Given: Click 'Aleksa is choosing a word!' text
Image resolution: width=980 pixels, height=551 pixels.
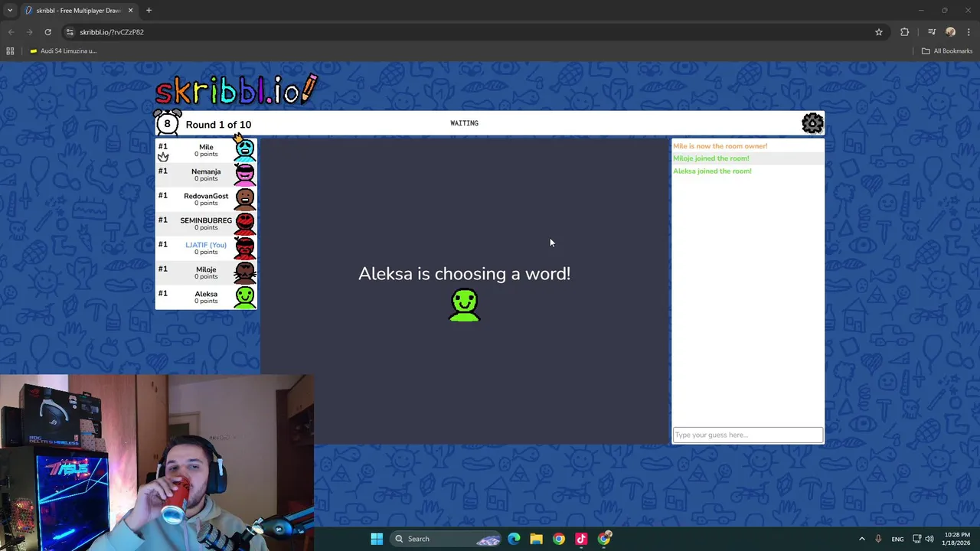Looking at the screenshot, I should (x=464, y=274).
